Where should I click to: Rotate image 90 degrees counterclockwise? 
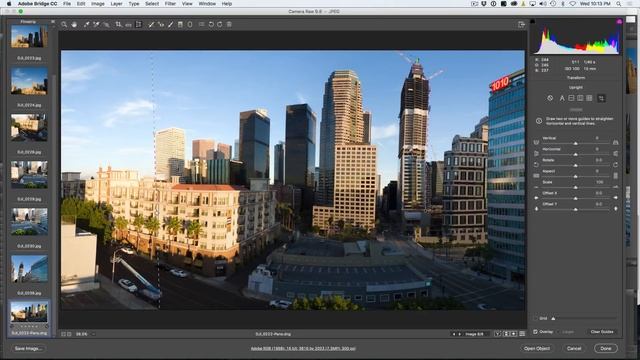pyautogui.click(x=211, y=24)
